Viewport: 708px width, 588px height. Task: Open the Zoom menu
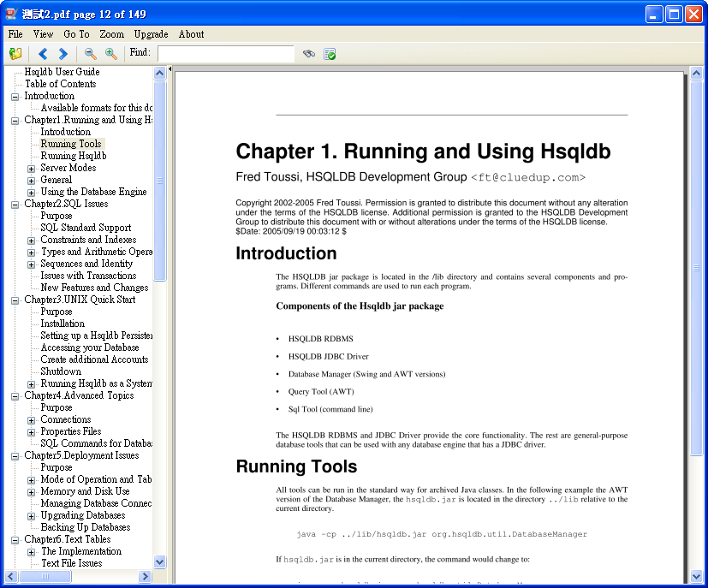(x=111, y=34)
